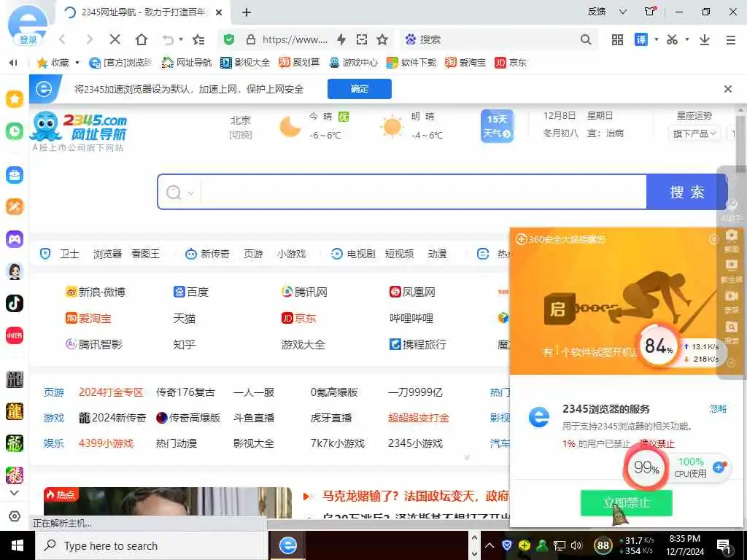Open the 2345 browser taskbar icon
This screenshot has width=747, height=560.
tap(287, 545)
